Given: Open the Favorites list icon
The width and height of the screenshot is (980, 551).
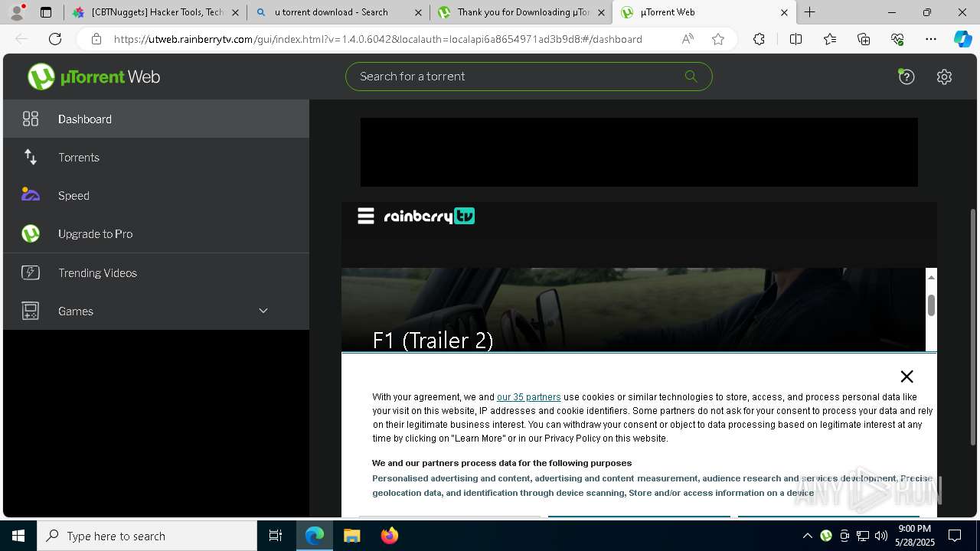Looking at the screenshot, I should [x=830, y=39].
